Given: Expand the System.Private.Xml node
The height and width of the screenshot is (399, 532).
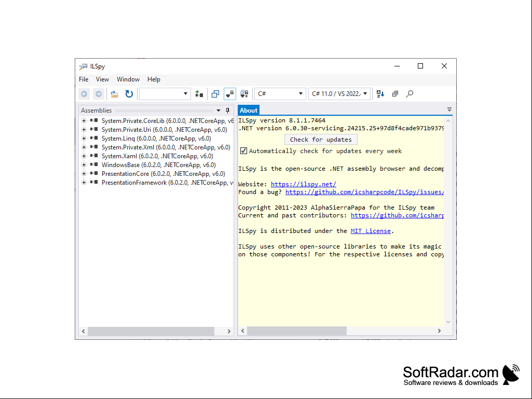Looking at the screenshot, I should click(x=84, y=147).
